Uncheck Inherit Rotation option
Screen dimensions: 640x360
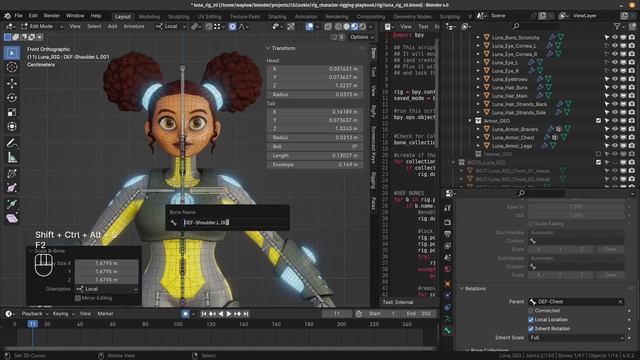tap(531, 329)
